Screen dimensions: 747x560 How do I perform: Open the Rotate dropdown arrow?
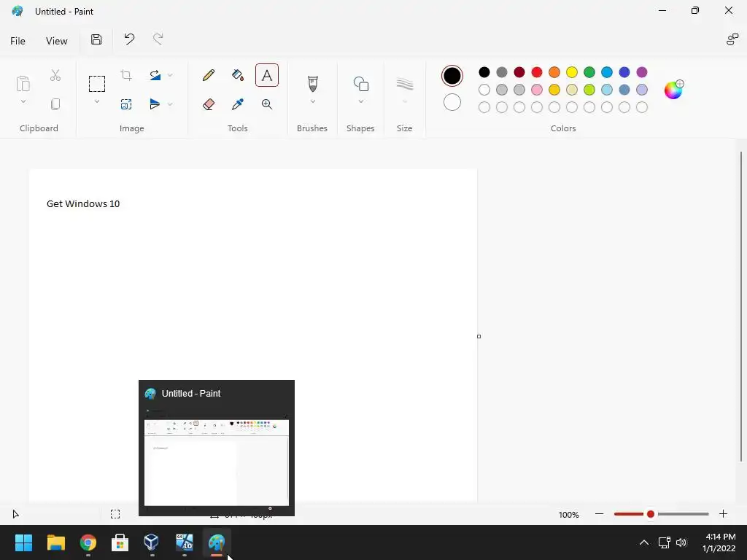170,75
